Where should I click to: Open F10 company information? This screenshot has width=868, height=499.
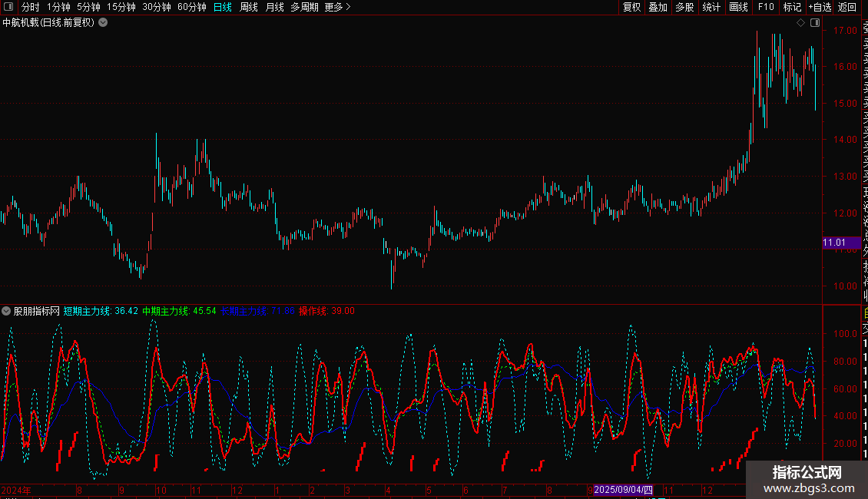[x=766, y=7]
